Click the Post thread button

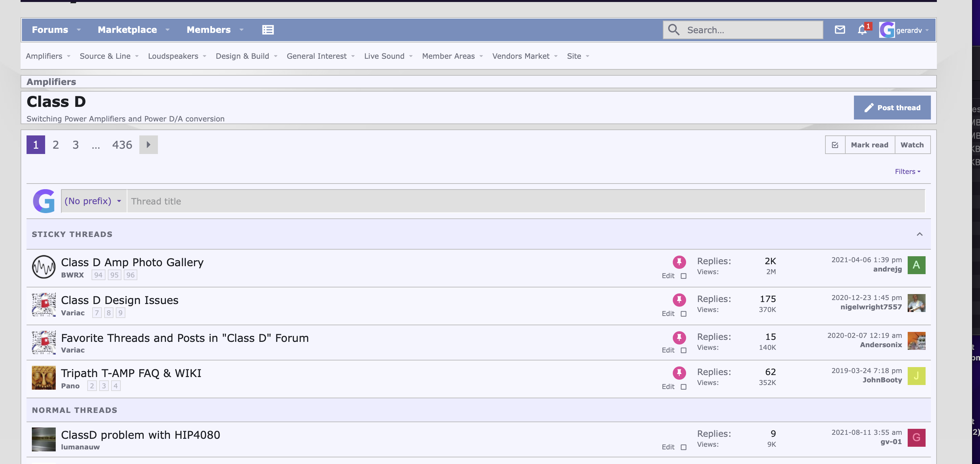[x=892, y=108]
